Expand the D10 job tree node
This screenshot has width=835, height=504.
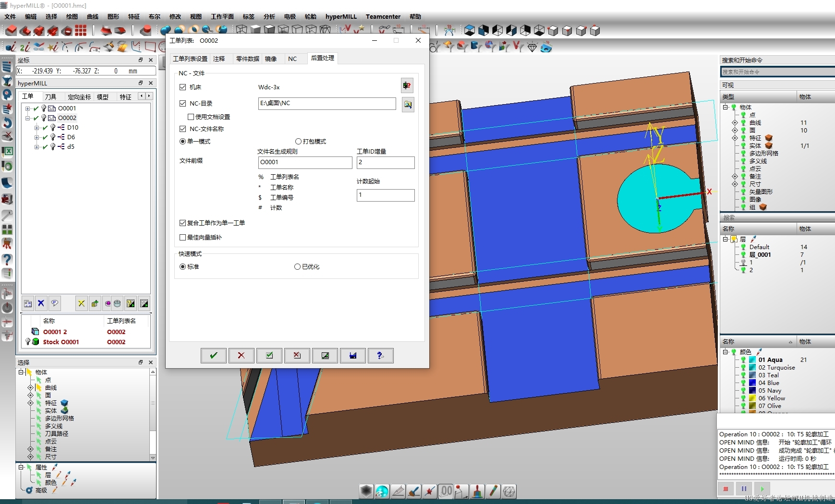pos(36,128)
